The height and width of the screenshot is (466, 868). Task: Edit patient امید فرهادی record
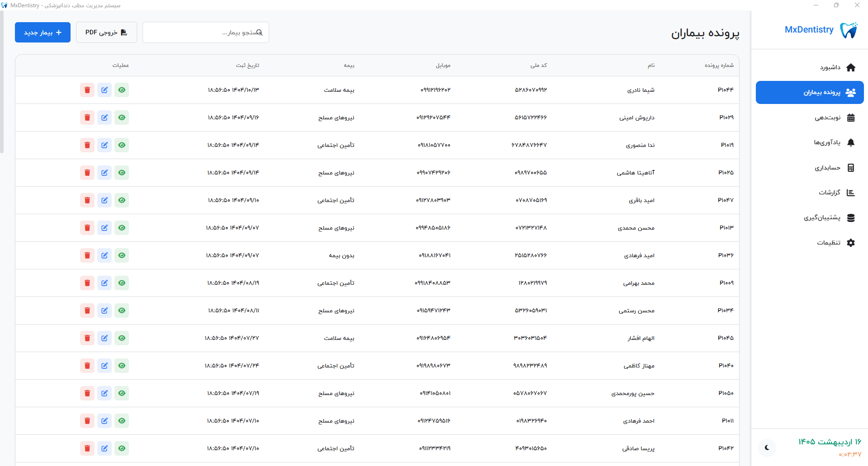coord(104,255)
